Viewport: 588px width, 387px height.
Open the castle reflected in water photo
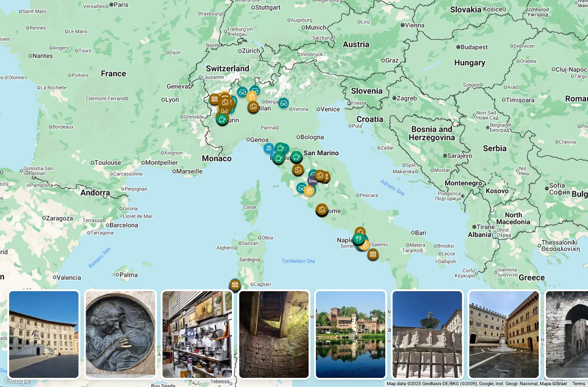click(x=351, y=335)
